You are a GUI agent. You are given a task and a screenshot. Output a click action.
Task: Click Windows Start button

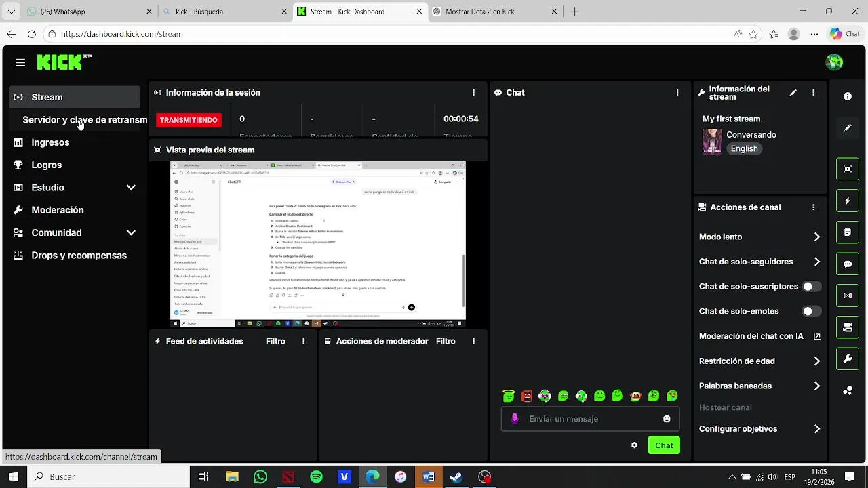pos(13,477)
